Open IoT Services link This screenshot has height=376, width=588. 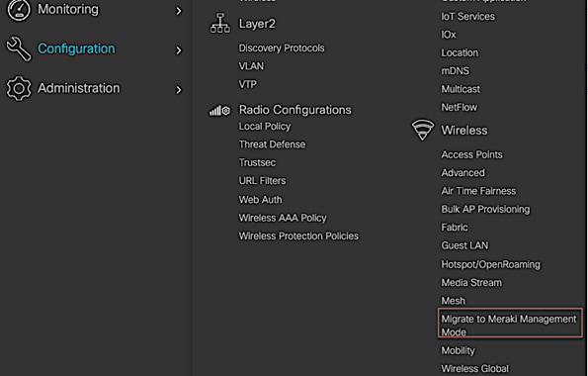(468, 17)
